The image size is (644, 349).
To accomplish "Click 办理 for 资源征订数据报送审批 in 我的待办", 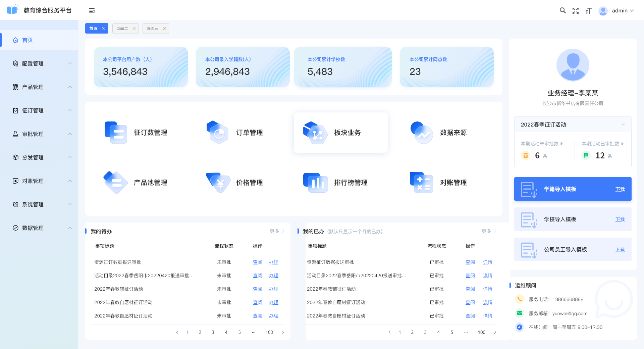I will click(x=274, y=262).
